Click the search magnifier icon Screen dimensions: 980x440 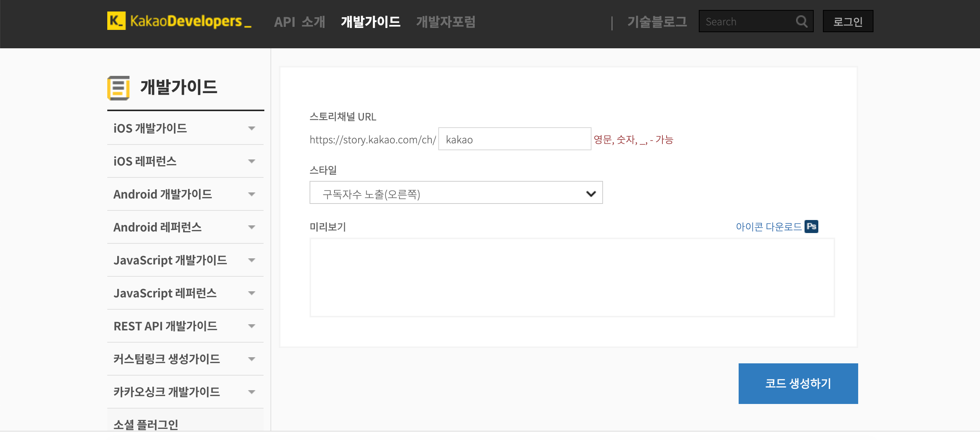tap(801, 21)
